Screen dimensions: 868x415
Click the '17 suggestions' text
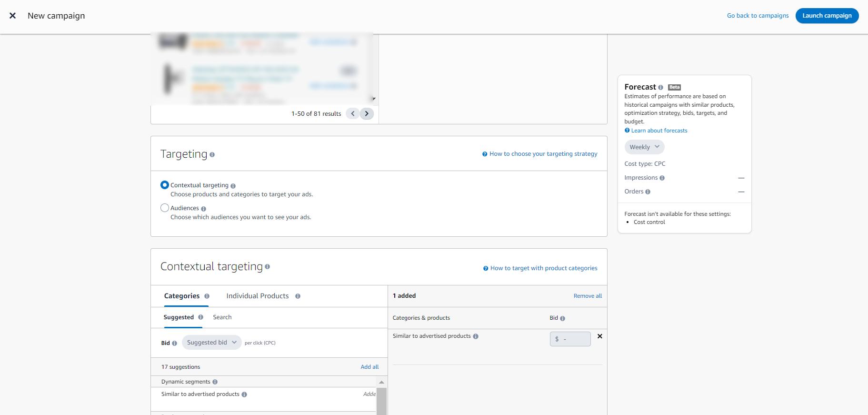tap(180, 367)
